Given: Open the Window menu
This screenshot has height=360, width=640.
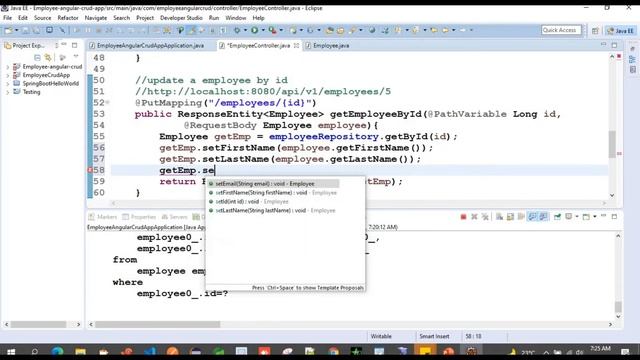Looking at the screenshot, I should [x=236, y=18].
